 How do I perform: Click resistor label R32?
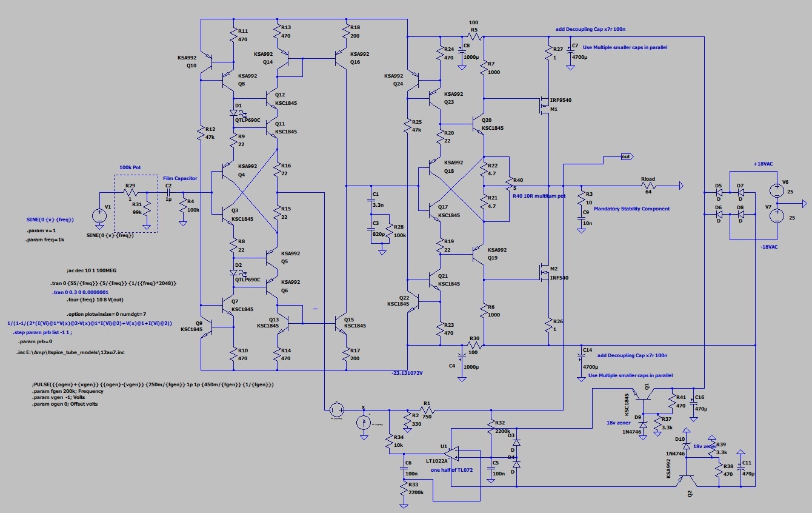point(500,423)
